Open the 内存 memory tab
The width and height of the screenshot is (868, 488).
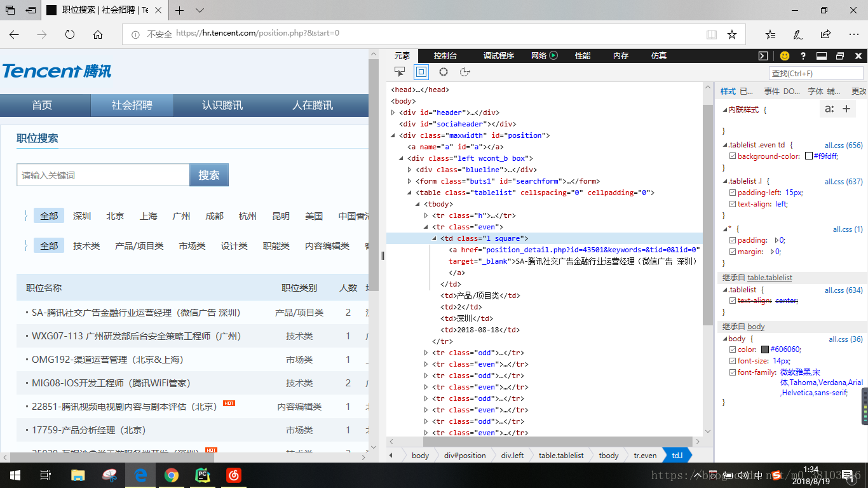coord(621,56)
